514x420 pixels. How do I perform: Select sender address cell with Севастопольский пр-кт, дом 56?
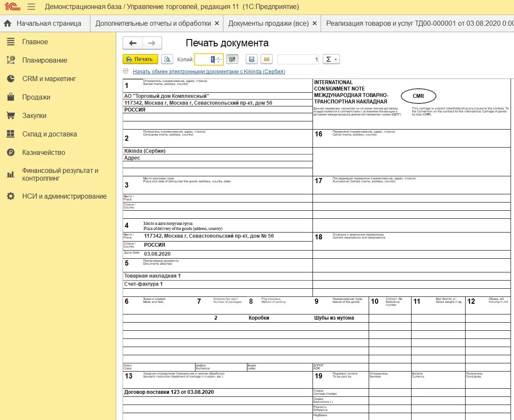(x=218, y=103)
